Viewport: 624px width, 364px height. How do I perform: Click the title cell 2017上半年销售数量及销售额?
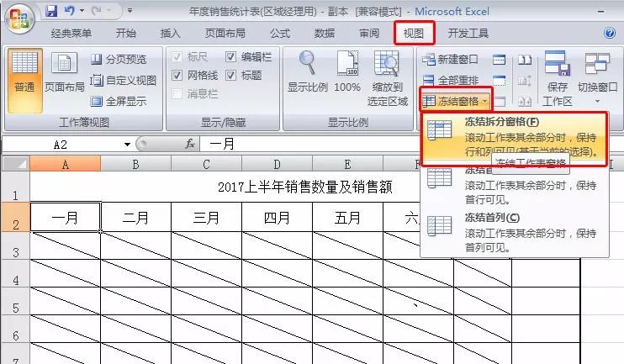304,187
